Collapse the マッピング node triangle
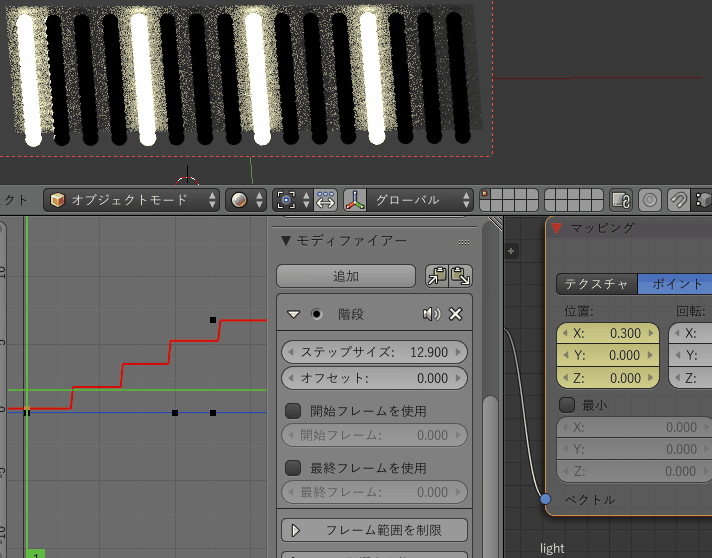The height and width of the screenshot is (558, 712). click(556, 228)
